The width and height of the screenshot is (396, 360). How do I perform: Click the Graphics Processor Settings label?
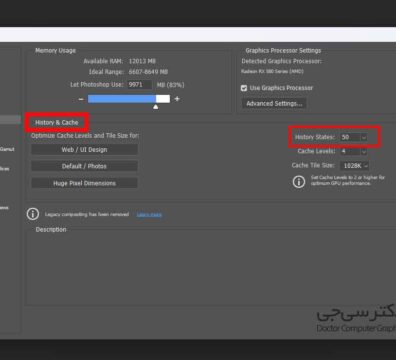283,51
